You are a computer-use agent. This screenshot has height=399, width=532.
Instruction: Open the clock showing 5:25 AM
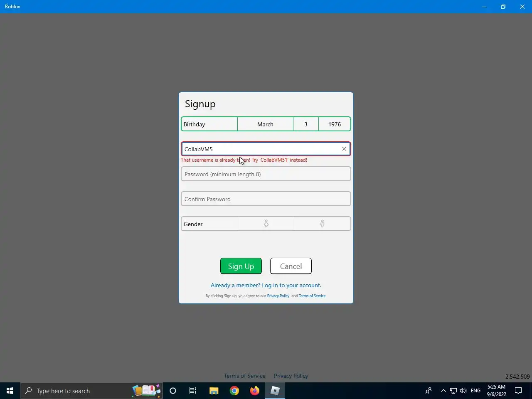coord(496,391)
